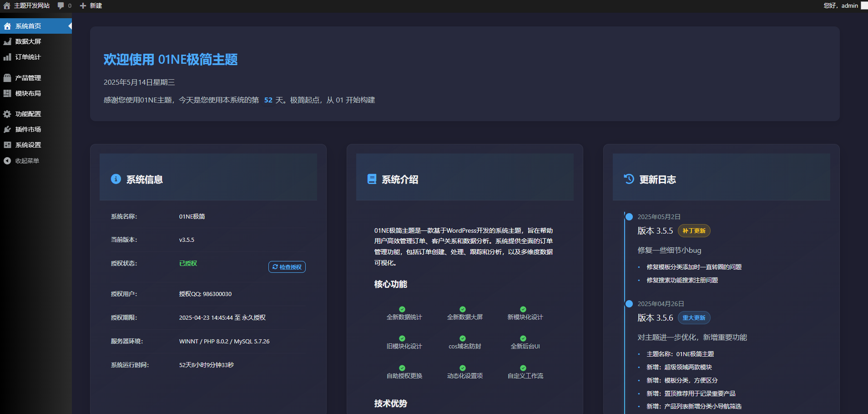Click the date 2025年5月14日星期三
The width and height of the screenshot is (868, 414).
click(x=139, y=82)
